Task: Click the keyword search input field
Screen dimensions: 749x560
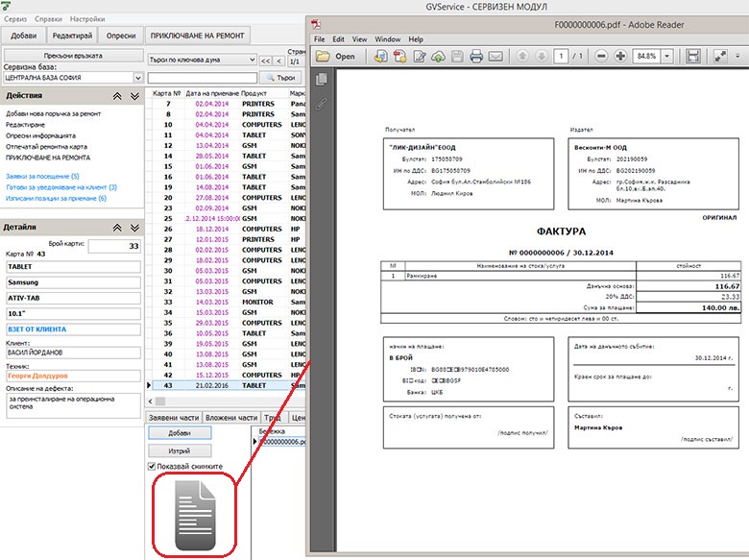Action: [203, 78]
